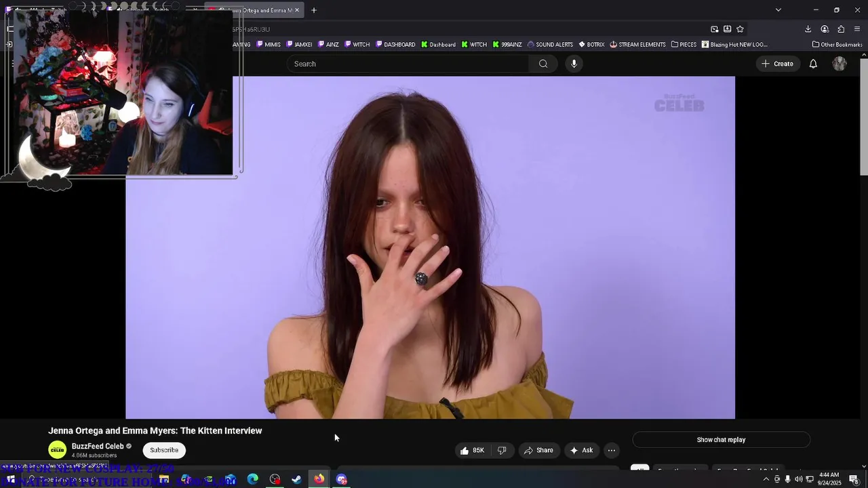Expand the PIECES bookmark folder
Viewport: 868px width, 488px height.
pyautogui.click(x=684, y=45)
